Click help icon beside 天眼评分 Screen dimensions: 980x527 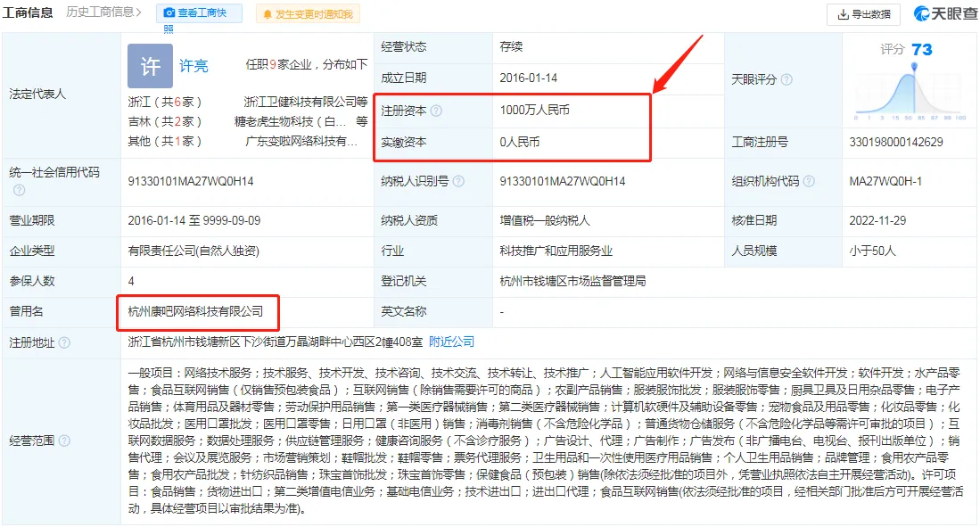click(x=786, y=79)
